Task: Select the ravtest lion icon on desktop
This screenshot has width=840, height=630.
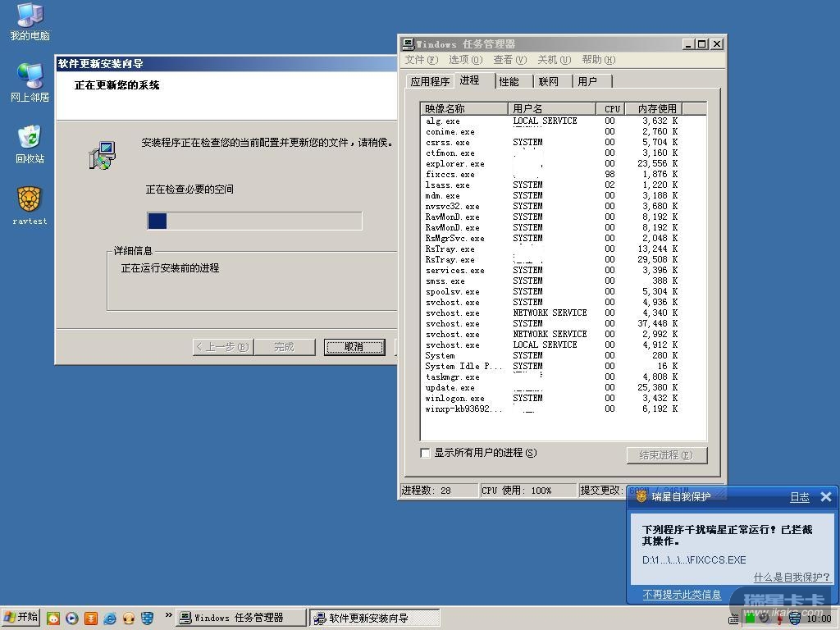Action: pyautogui.click(x=30, y=206)
